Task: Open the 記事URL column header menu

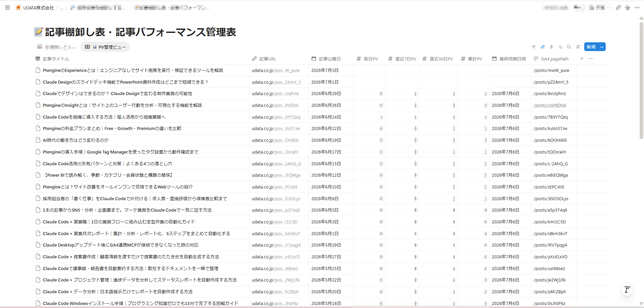Action: click(x=279, y=59)
